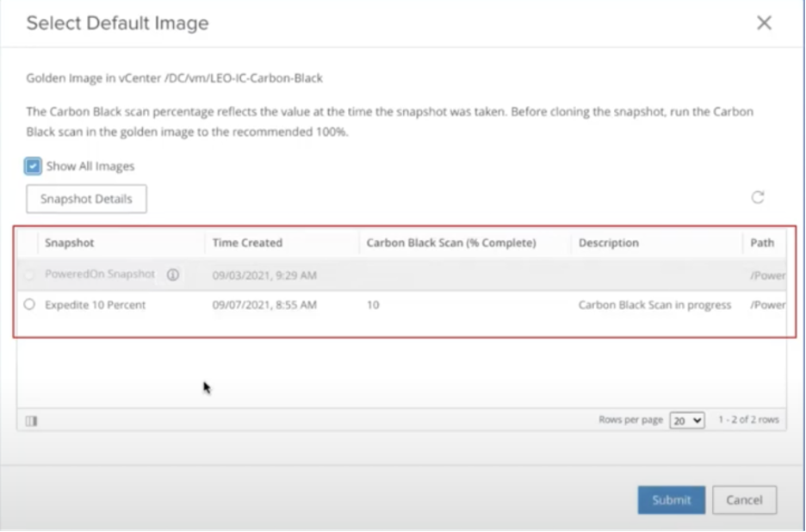Click the Description column header
This screenshot has width=806, height=532.
click(609, 243)
